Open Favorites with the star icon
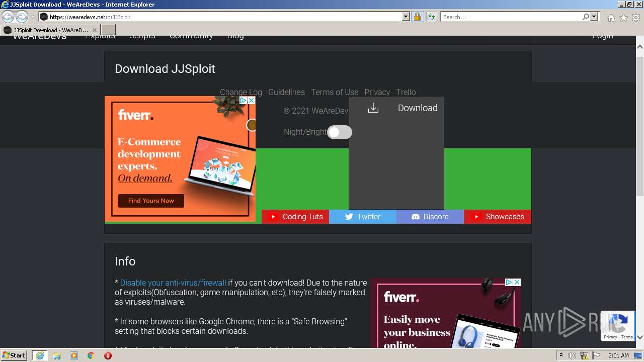Image resolution: width=644 pixels, height=362 pixels. click(x=624, y=18)
